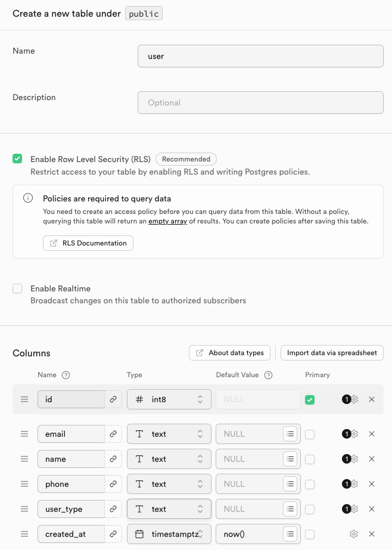Click Import data via spreadsheet button

pos(332,353)
